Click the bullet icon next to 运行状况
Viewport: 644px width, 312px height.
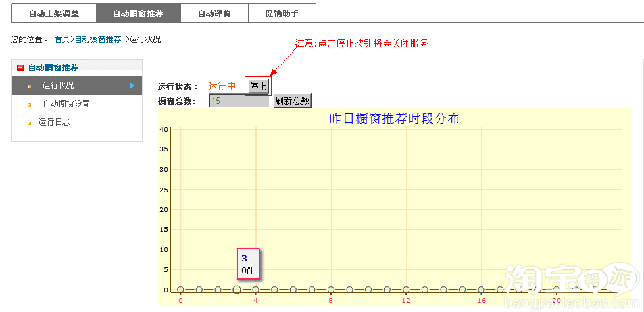pos(29,86)
